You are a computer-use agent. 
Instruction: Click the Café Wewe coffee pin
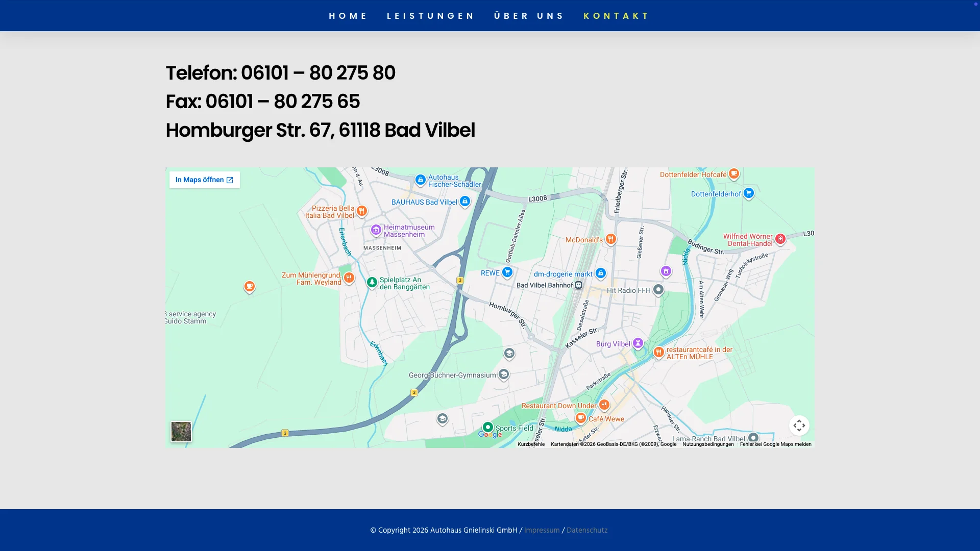pyautogui.click(x=581, y=418)
